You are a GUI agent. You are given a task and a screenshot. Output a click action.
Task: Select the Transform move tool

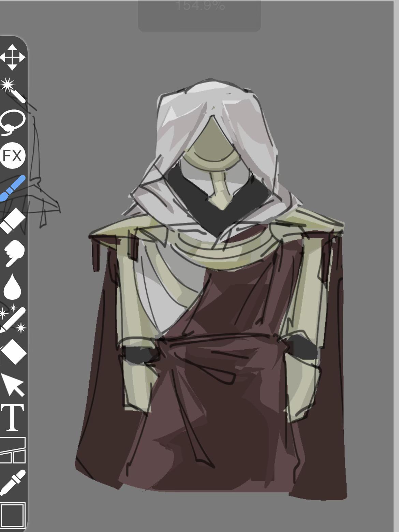[13, 57]
